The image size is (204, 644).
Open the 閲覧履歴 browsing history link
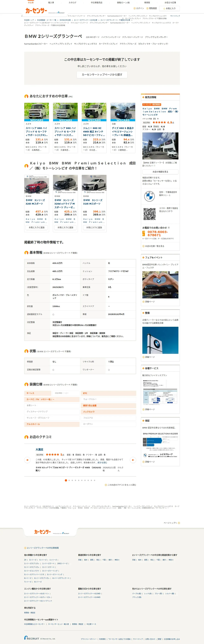click(x=152, y=8)
